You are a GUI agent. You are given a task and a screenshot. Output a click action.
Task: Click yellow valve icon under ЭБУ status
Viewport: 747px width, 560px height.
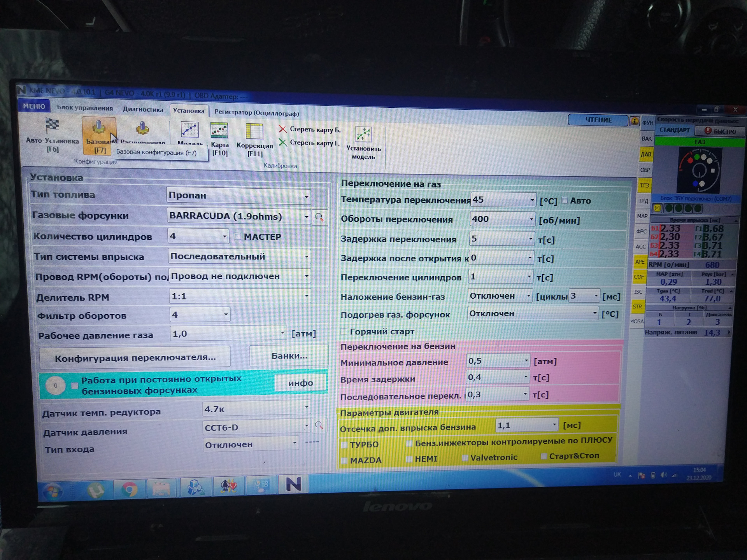657,208
